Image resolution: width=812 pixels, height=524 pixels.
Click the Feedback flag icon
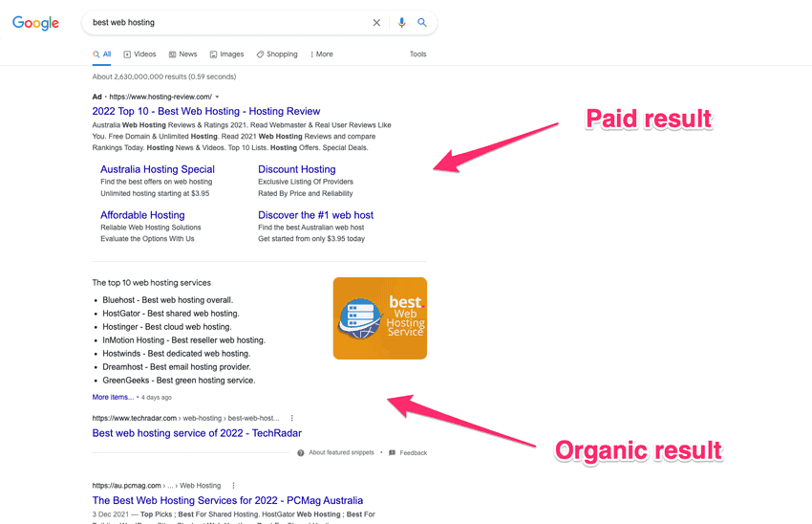[392, 453]
